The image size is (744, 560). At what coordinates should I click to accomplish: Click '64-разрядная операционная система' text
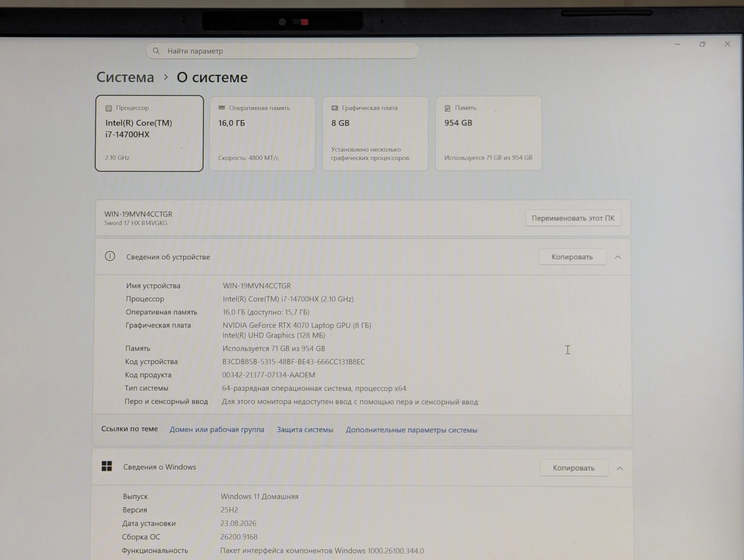[287, 389]
